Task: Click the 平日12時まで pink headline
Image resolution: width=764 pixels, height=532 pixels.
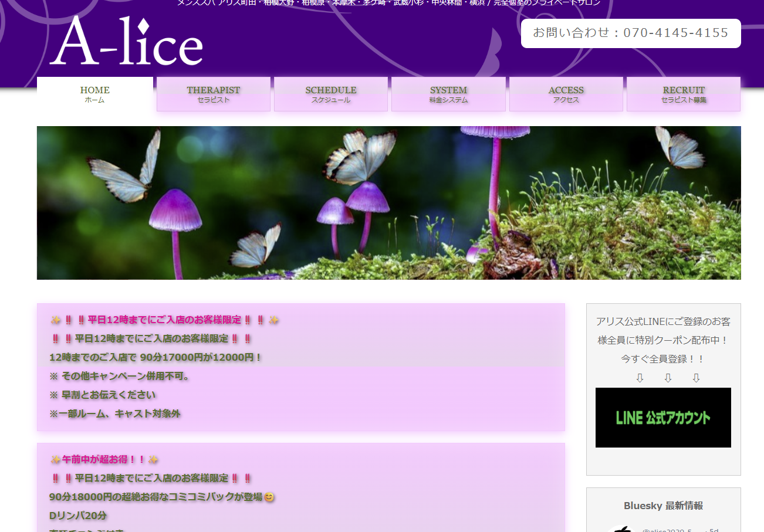Action: 164,320
